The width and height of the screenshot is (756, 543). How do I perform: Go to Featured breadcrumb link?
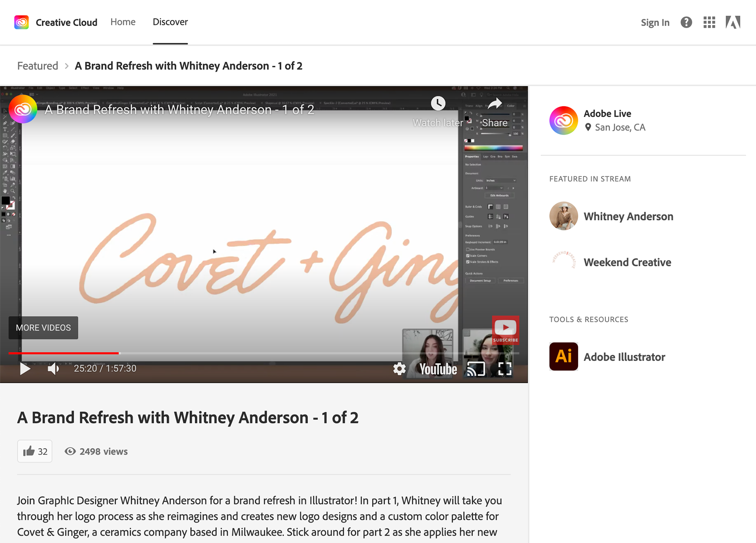pyautogui.click(x=37, y=66)
